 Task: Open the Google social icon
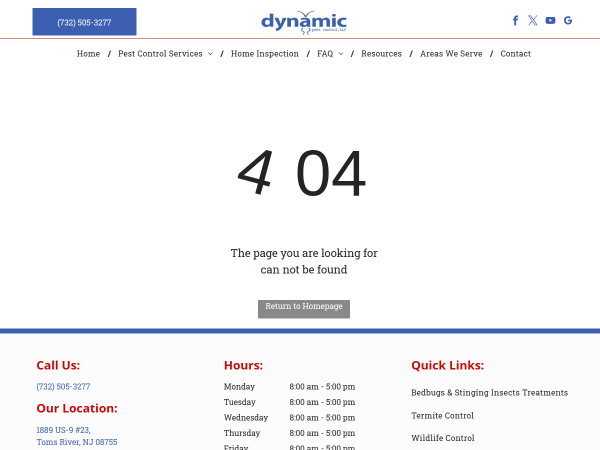[x=568, y=20]
